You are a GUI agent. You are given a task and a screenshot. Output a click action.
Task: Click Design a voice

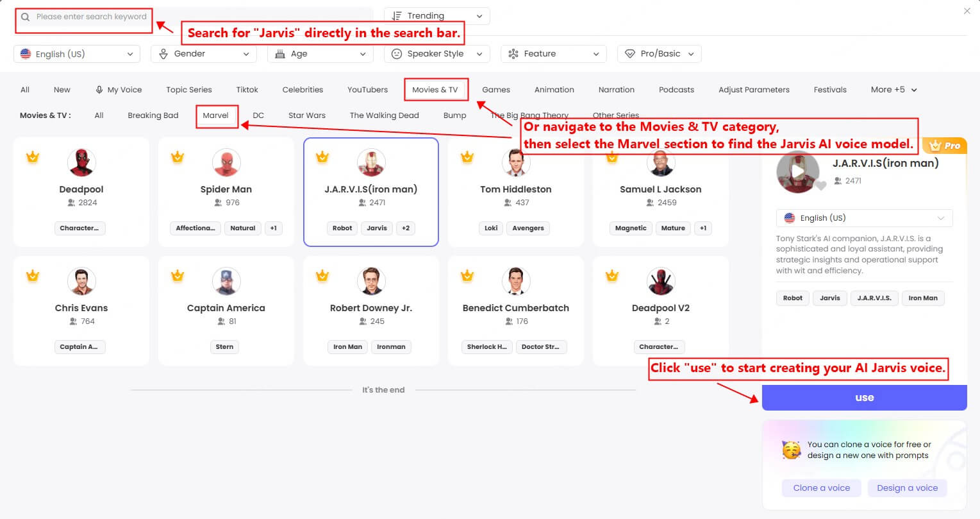point(907,488)
